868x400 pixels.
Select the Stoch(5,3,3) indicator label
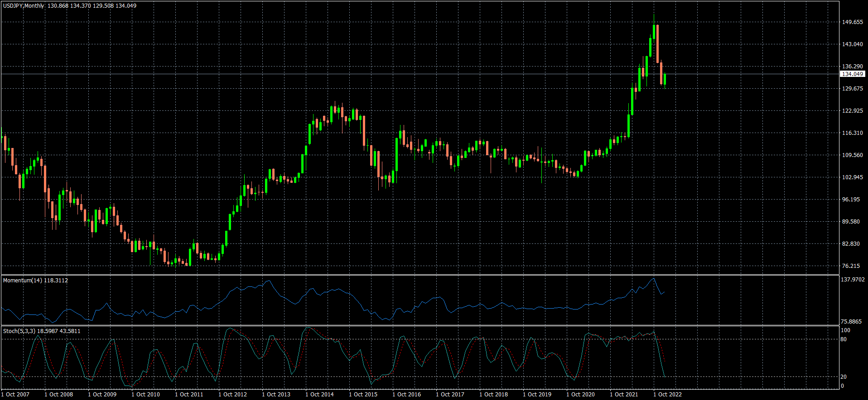(x=19, y=331)
